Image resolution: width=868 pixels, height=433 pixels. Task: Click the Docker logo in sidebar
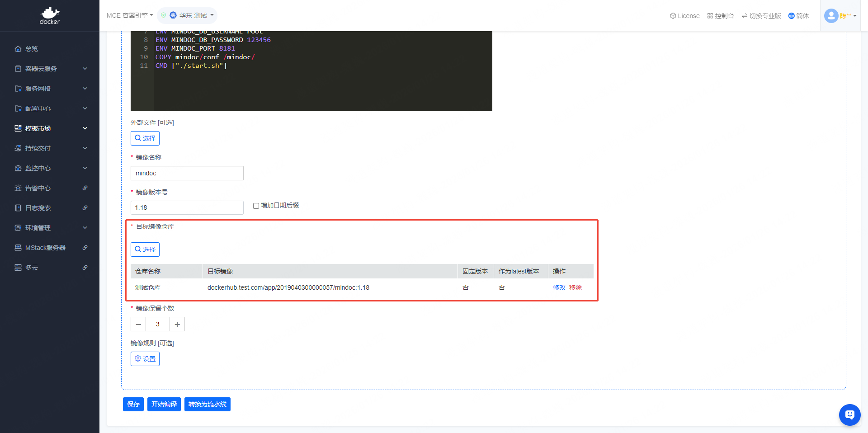pos(49,15)
